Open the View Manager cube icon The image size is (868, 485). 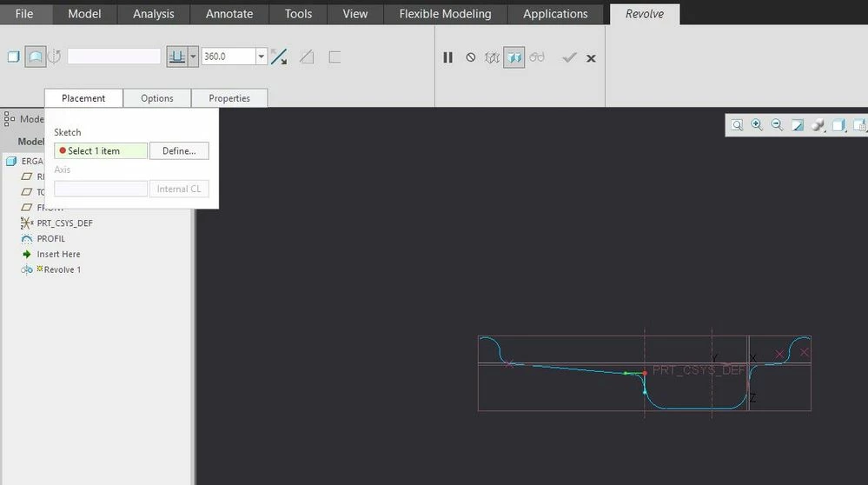[859, 125]
